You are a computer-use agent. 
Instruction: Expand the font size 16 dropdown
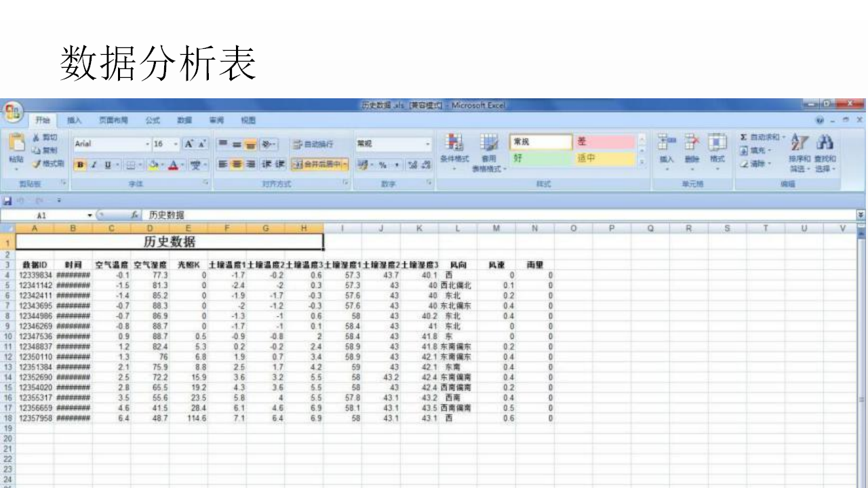coord(176,144)
